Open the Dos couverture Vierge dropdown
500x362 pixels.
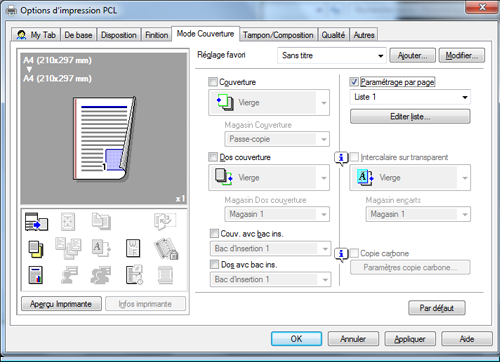coord(269,177)
